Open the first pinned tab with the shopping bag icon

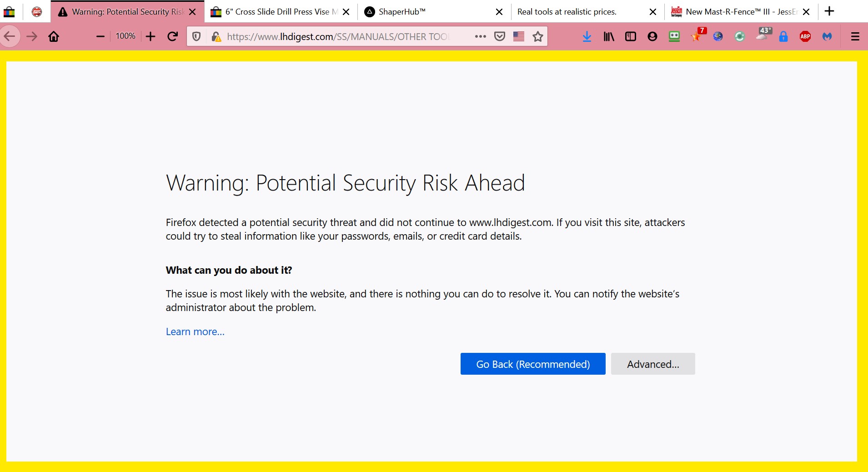click(9, 12)
